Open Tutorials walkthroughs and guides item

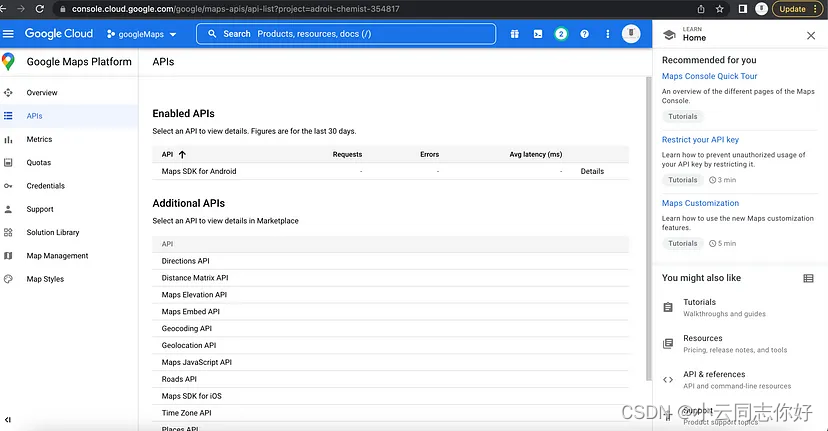coord(739,307)
